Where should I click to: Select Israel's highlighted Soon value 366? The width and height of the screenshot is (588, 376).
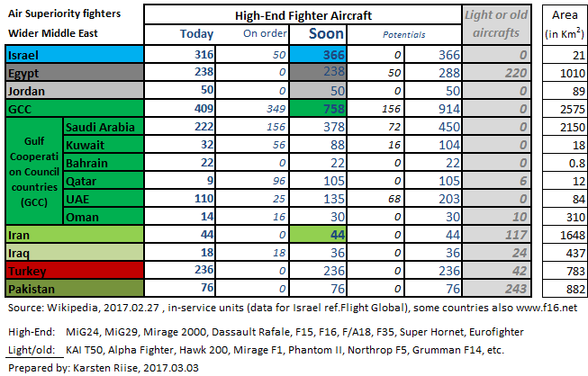pos(318,55)
